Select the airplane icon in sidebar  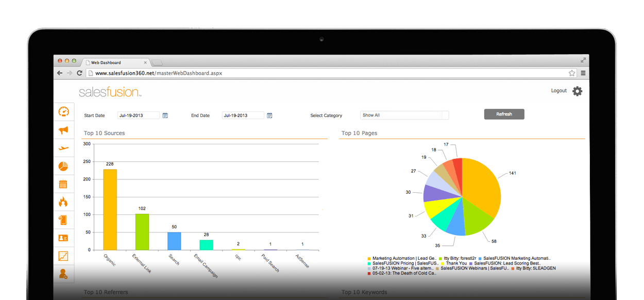pos(63,148)
